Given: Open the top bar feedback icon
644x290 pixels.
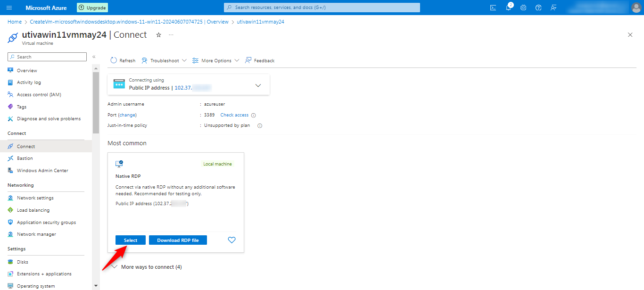Looking at the screenshot, I should [x=553, y=8].
